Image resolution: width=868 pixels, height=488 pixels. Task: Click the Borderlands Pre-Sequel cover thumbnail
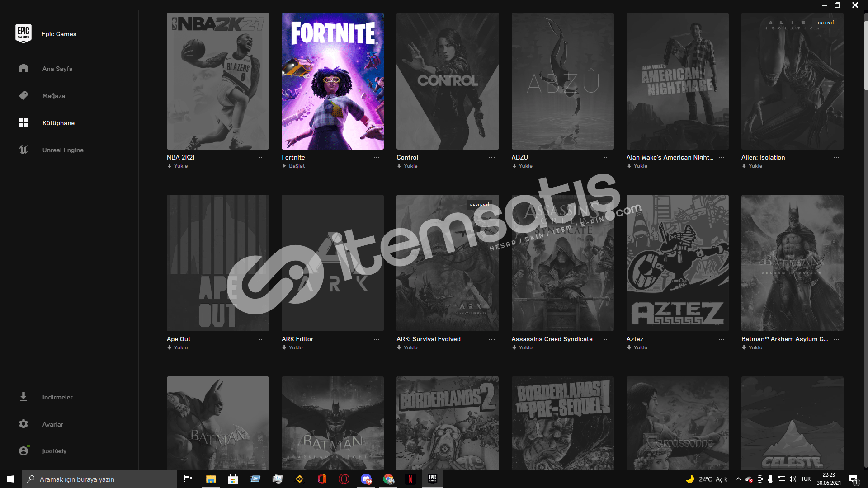point(562,423)
